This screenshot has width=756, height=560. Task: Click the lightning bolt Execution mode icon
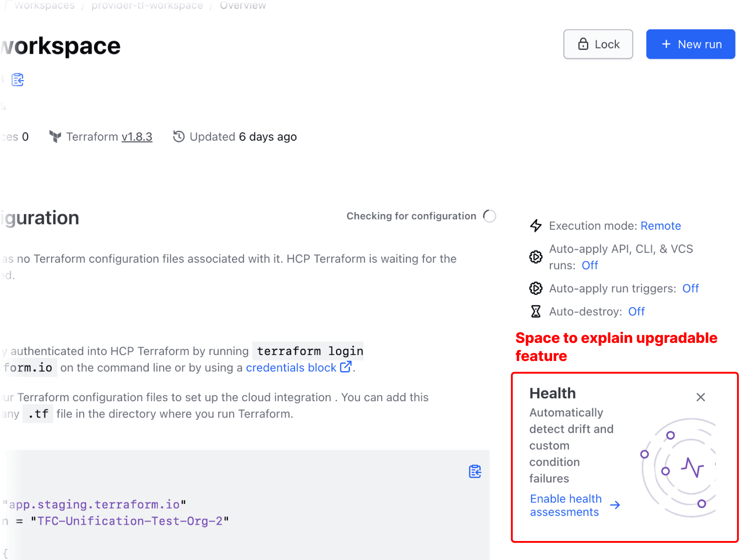[x=536, y=226]
